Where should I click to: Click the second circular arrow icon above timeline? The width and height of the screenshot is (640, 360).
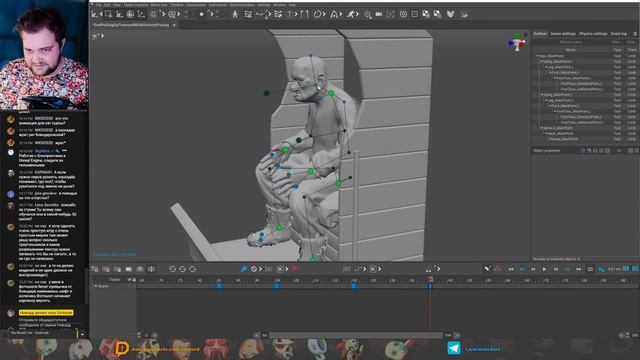(x=182, y=269)
